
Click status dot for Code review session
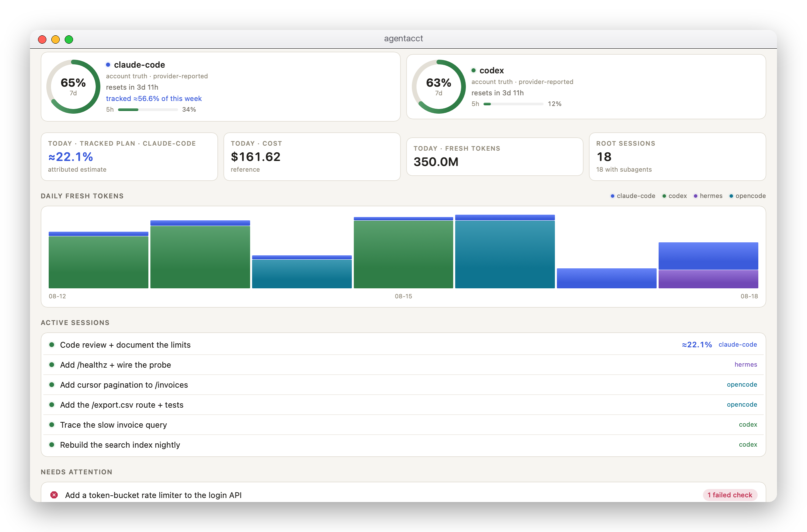click(x=52, y=345)
